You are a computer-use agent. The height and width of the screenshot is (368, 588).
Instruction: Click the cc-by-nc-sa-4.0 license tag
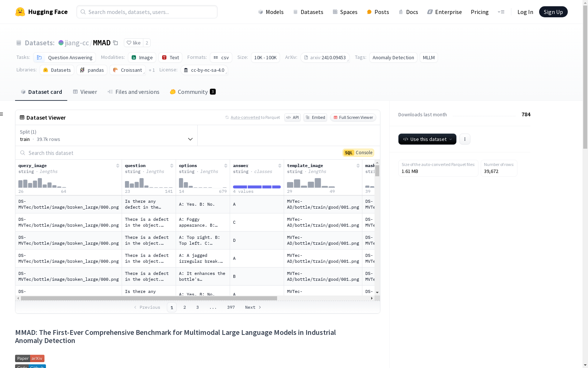204,70
